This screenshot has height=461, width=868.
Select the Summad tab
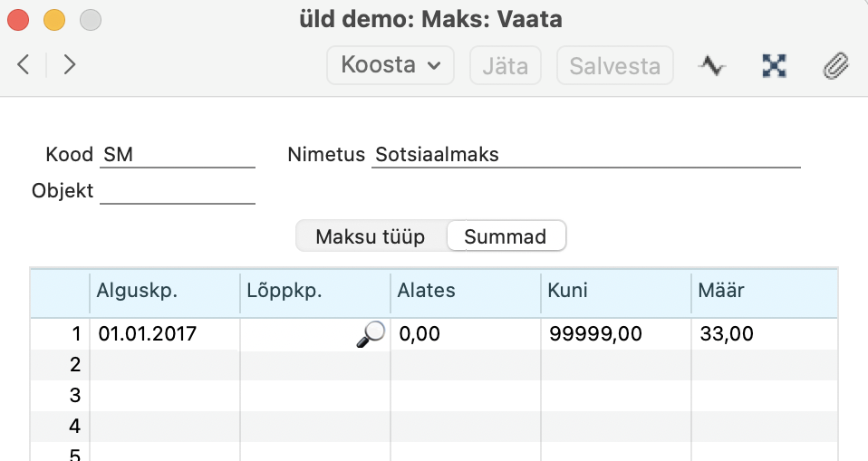(506, 236)
